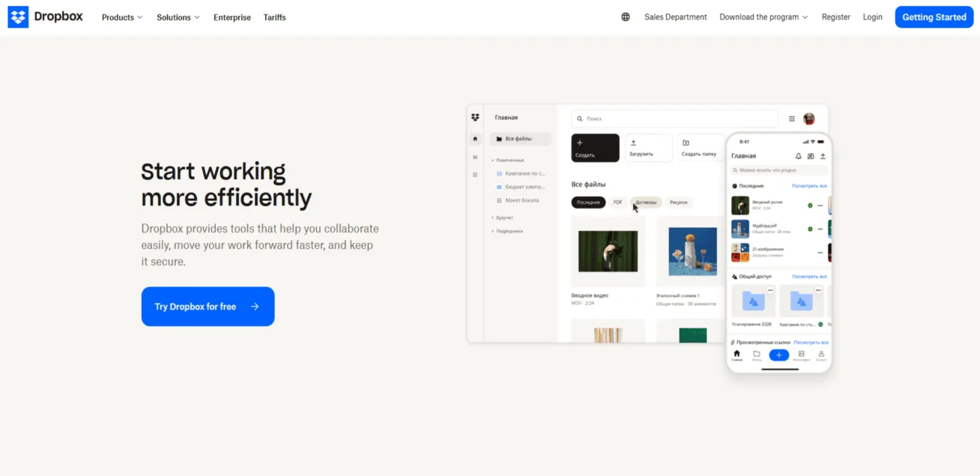Screen dimensions: 980x476
Task: Tap the Account icon on phone bar
Action: pos(822,355)
